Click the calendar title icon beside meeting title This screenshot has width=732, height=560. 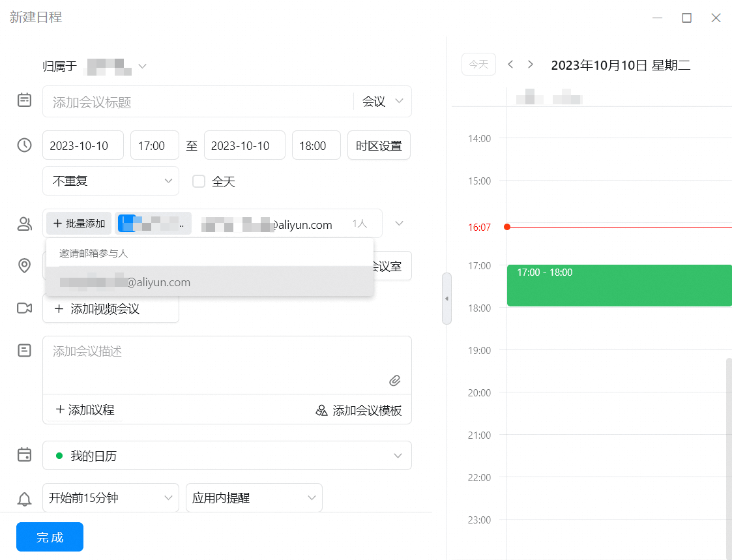pos(24,100)
